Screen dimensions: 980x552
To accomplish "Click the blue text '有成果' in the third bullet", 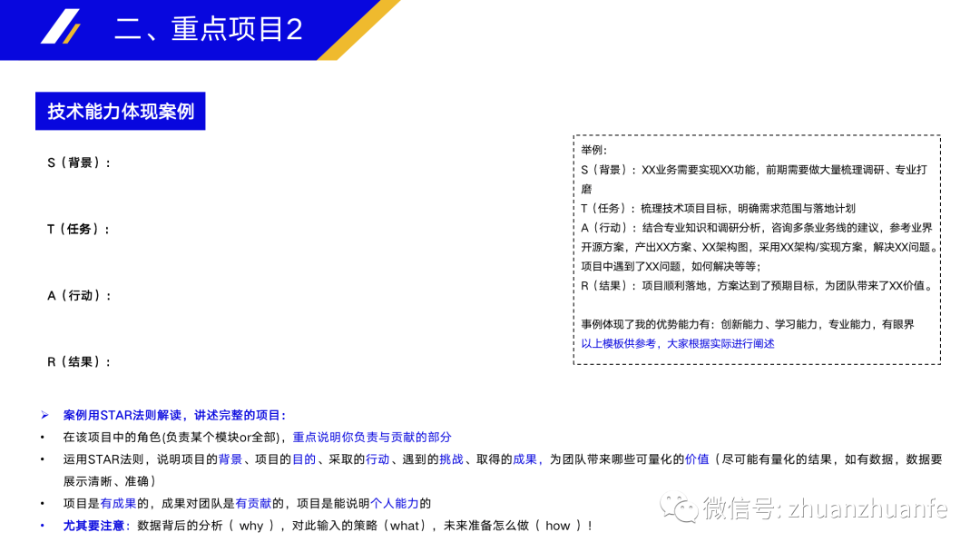I will pos(118,503).
